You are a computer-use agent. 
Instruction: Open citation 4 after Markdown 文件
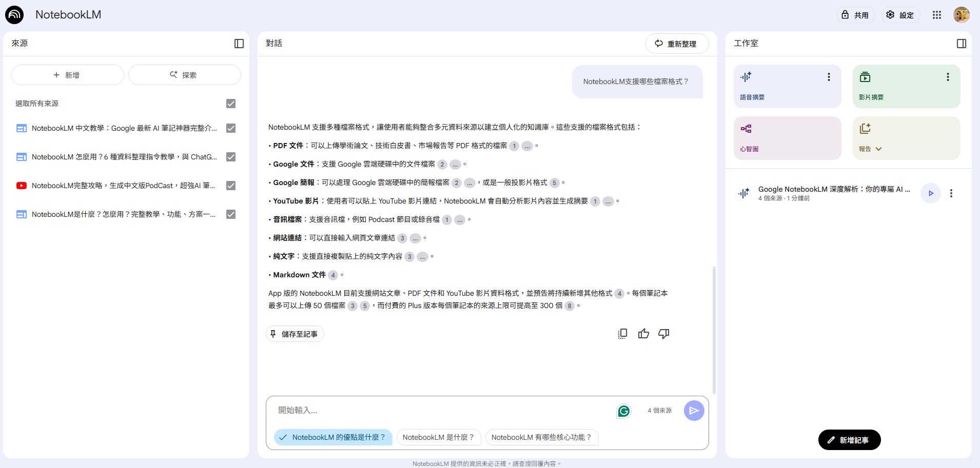click(333, 275)
